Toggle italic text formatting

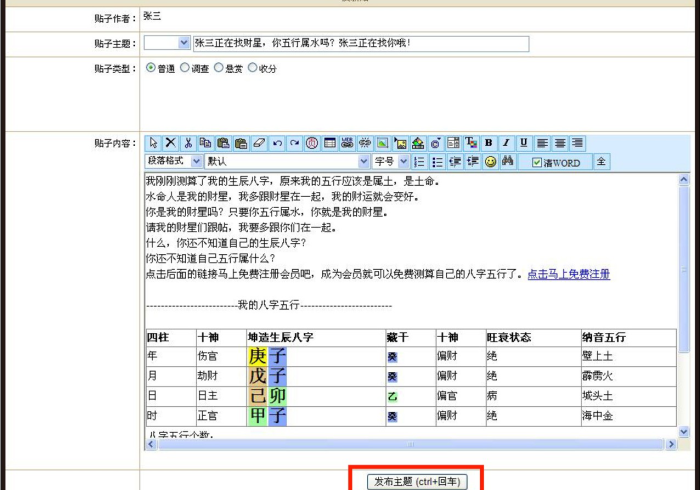click(506, 143)
